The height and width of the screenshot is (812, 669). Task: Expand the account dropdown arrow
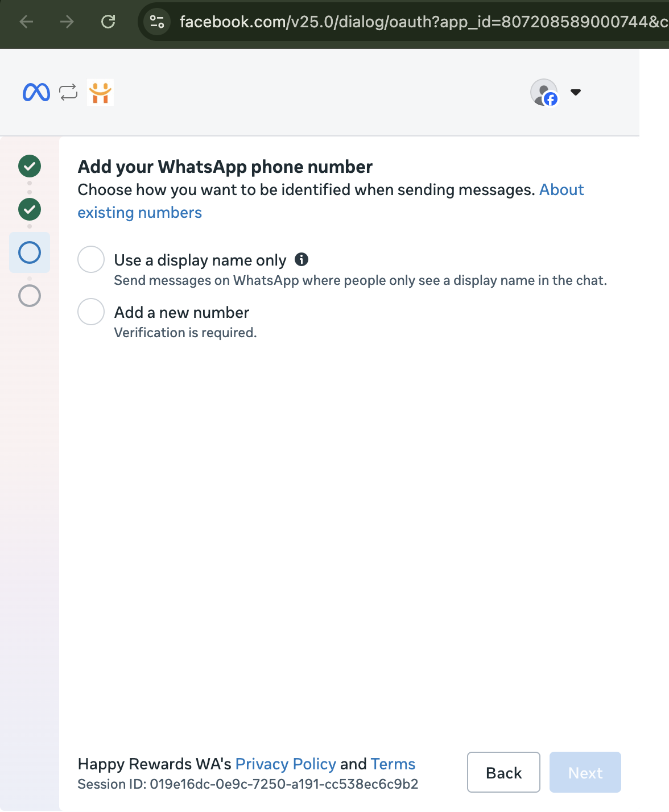576,92
